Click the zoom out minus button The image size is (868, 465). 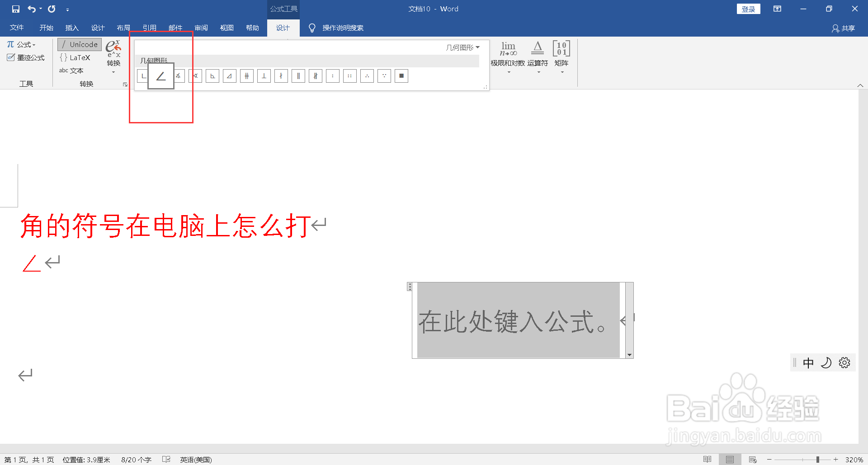tap(769, 460)
